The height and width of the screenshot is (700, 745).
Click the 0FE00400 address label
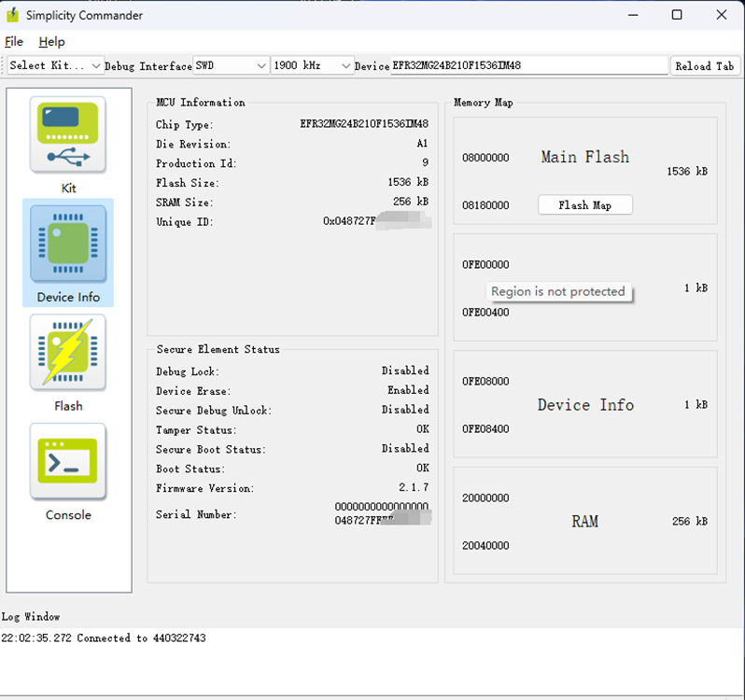click(x=485, y=313)
